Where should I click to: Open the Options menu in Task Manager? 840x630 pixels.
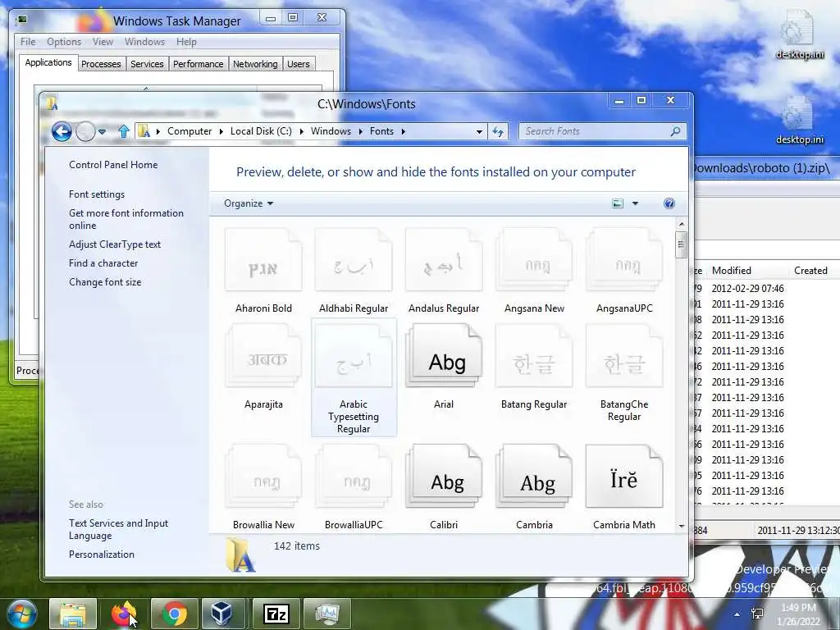pos(64,42)
